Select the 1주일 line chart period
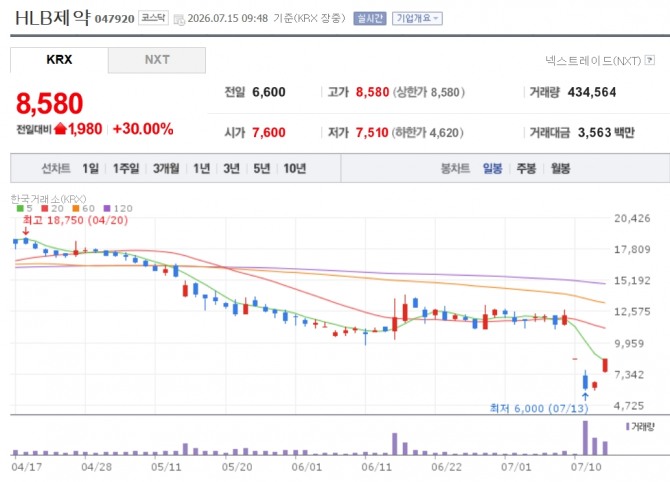This screenshot has height=482, width=670. 126,168
